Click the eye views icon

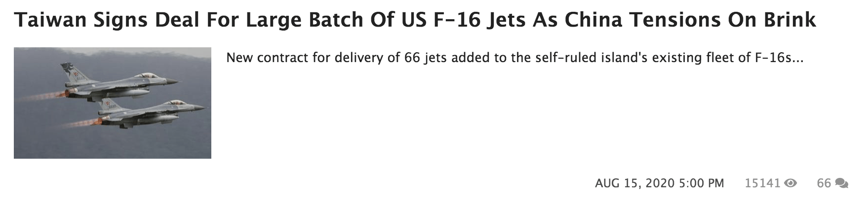pyautogui.click(x=790, y=183)
